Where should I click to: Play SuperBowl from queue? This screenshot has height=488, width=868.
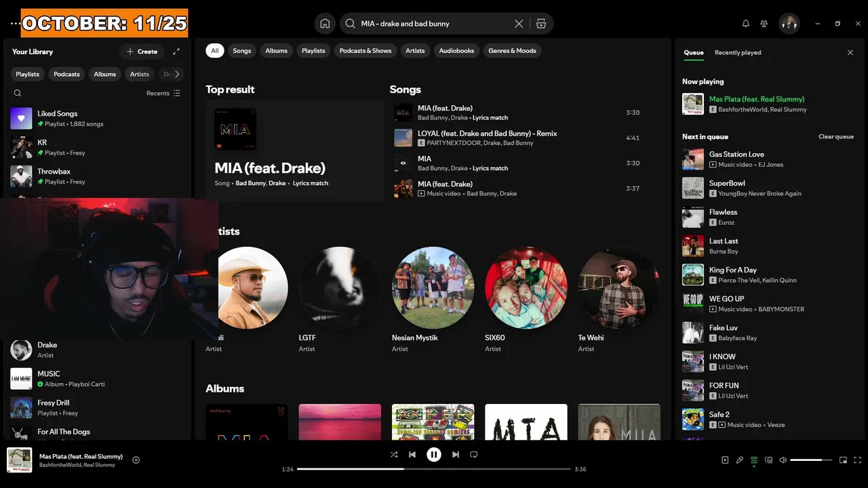pyautogui.click(x=769, y=188)
